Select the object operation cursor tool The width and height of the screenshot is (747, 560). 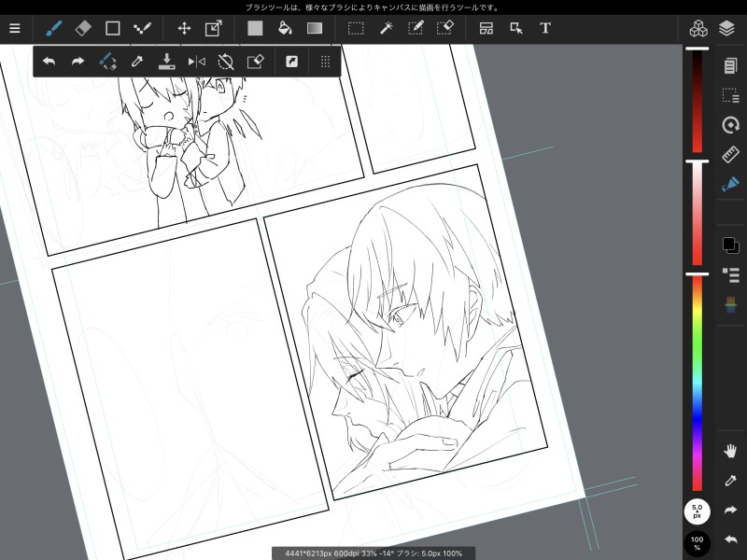pos(516,29)
